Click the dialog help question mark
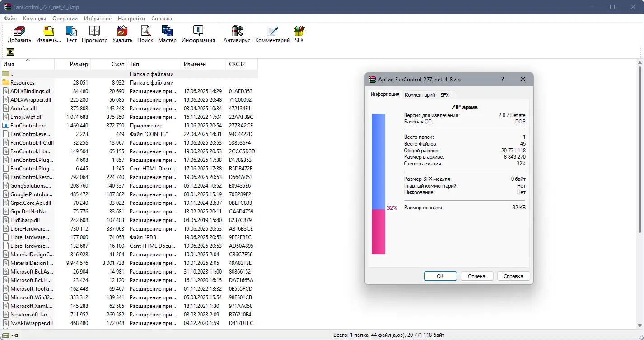Image resolution: width=644 pixels, height=340 pixels. [503, 79]
